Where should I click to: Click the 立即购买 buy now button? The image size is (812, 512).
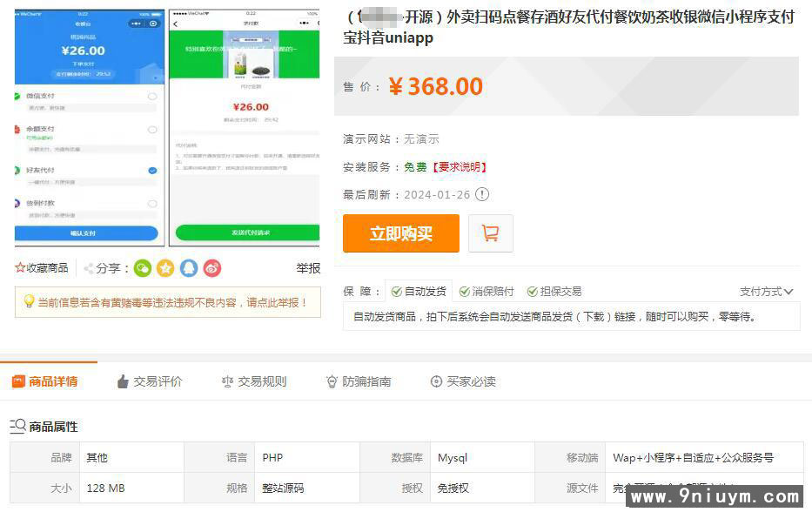tap(401, 233)
